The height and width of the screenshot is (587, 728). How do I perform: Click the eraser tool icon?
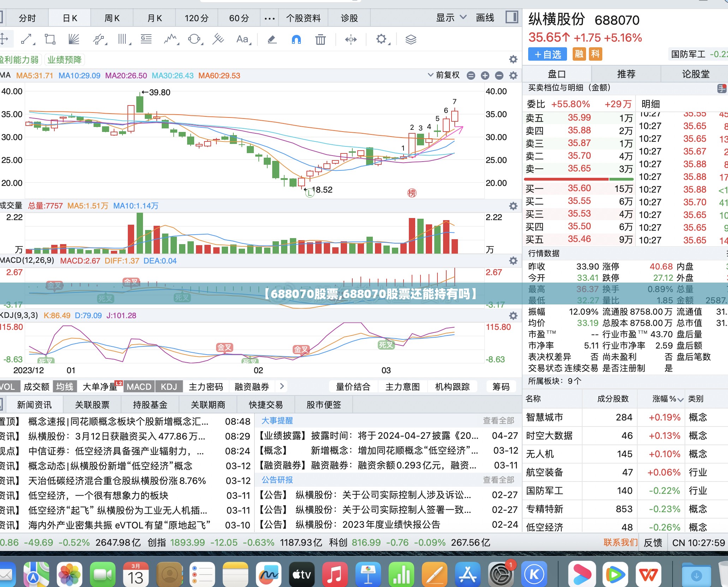[x=272, y=39]
